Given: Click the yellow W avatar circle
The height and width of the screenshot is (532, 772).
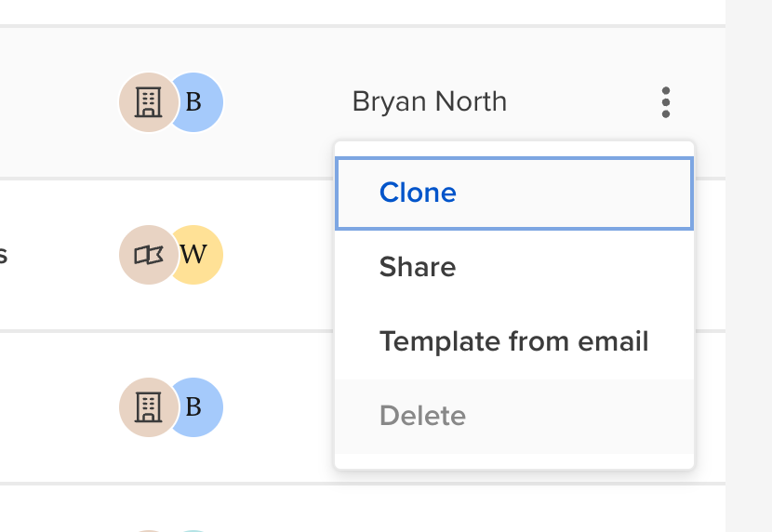Looking at the screenshot, I should coord(198,255).
